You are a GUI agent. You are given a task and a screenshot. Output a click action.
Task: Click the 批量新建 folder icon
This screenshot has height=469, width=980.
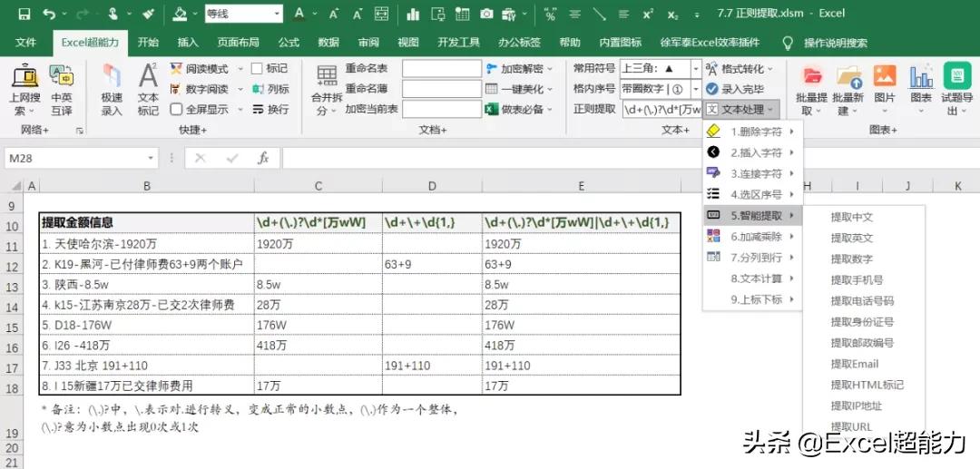(x=848, y=77)
